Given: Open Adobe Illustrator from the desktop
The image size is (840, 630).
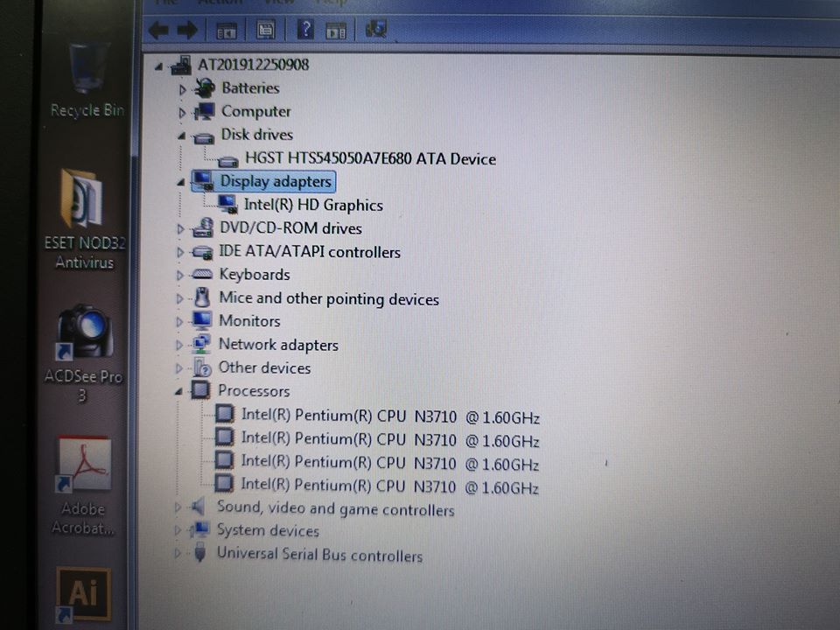Looking at the screenshot, I should tap(83, 593).
